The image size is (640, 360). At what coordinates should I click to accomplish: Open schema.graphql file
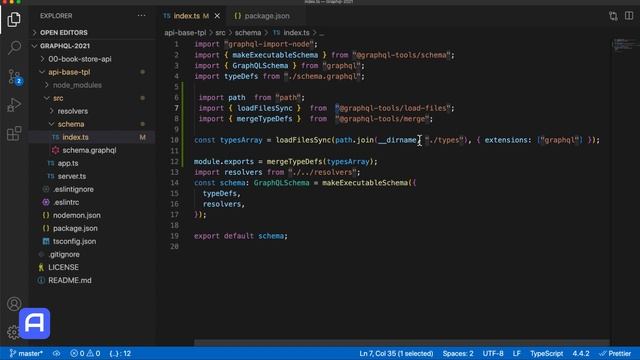click(89, 150)
